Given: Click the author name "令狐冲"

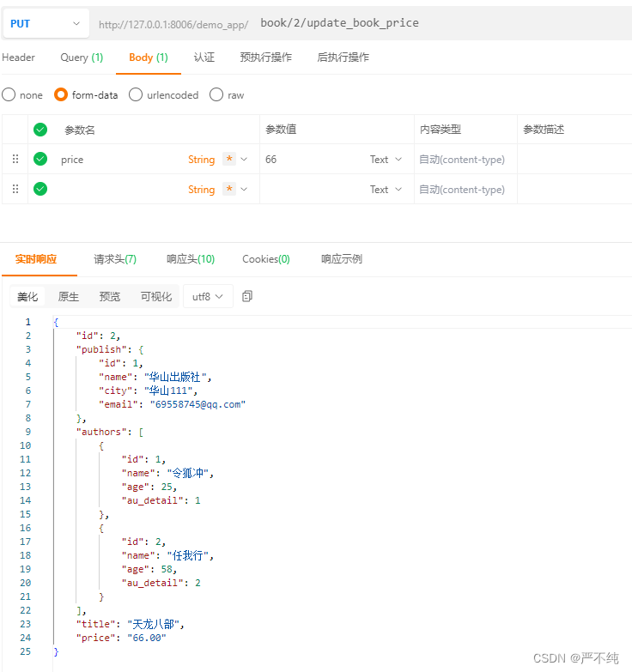Looking at the screenshot, I should point(187,473).
